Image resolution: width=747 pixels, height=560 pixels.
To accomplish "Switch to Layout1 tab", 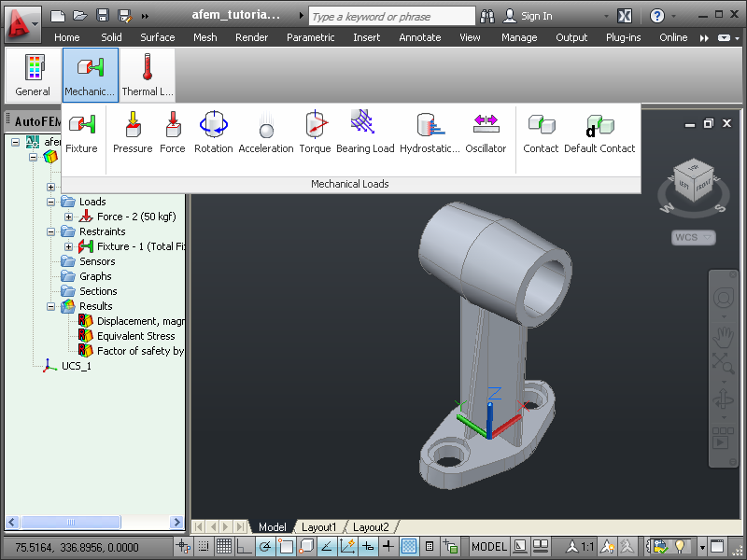I will (x=318, y=527).
